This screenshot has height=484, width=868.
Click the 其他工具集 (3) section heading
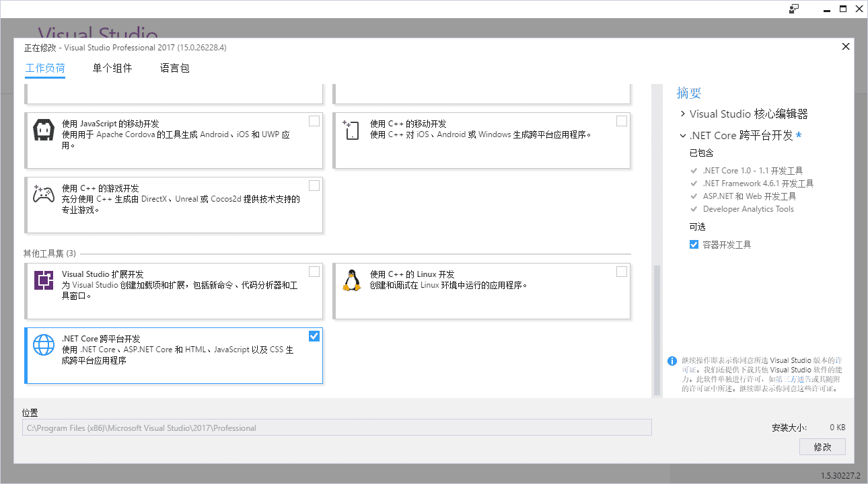[x=50, y=253]
